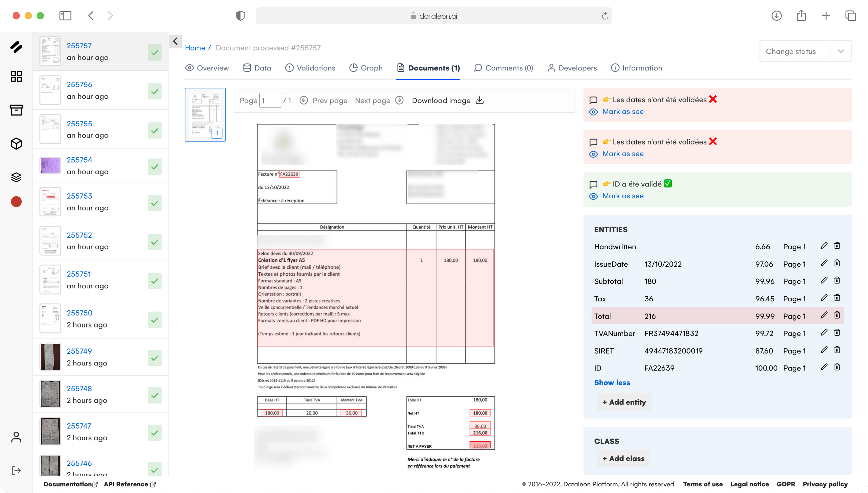Click Show less under entities list

612,382
